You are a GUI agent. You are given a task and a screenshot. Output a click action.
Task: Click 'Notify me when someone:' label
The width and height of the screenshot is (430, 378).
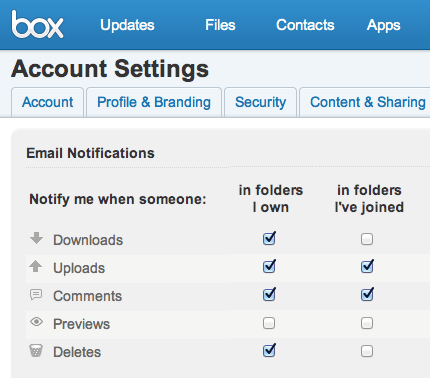point(118,199)
